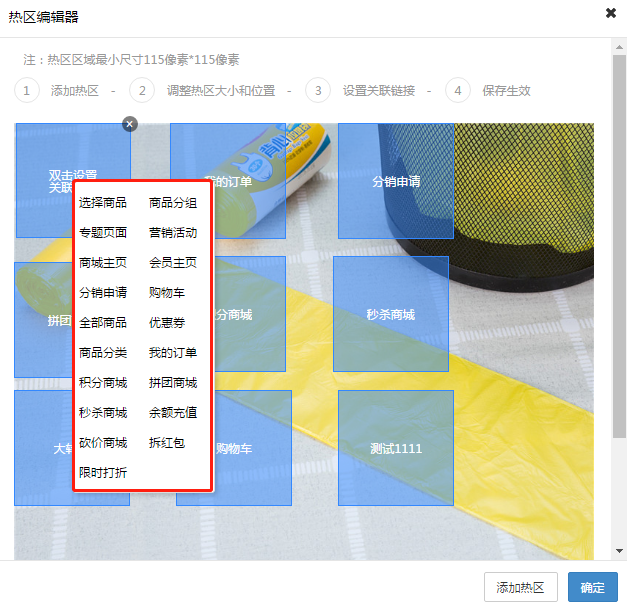Choose 余额充值 from the popup menu

point(173,413)
